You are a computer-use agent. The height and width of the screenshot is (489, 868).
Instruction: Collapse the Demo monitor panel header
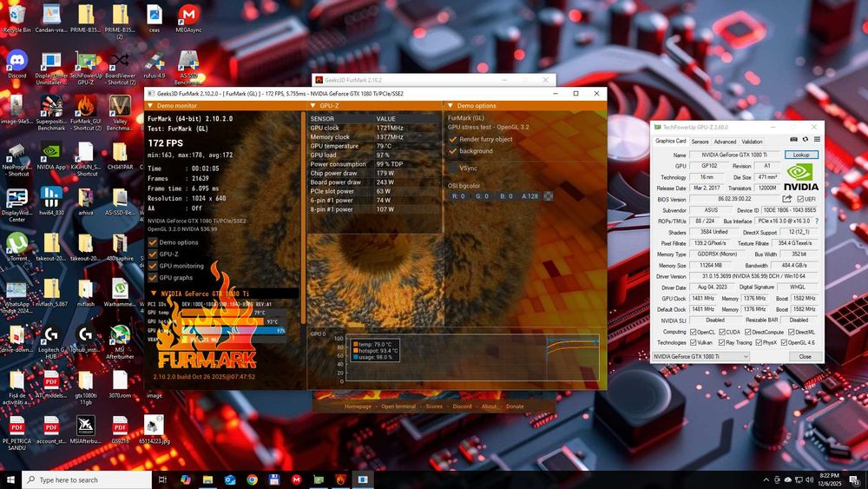150,105
